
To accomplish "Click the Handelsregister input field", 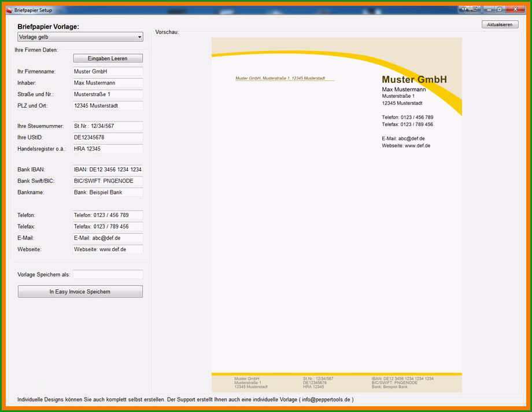I will 108,149.
